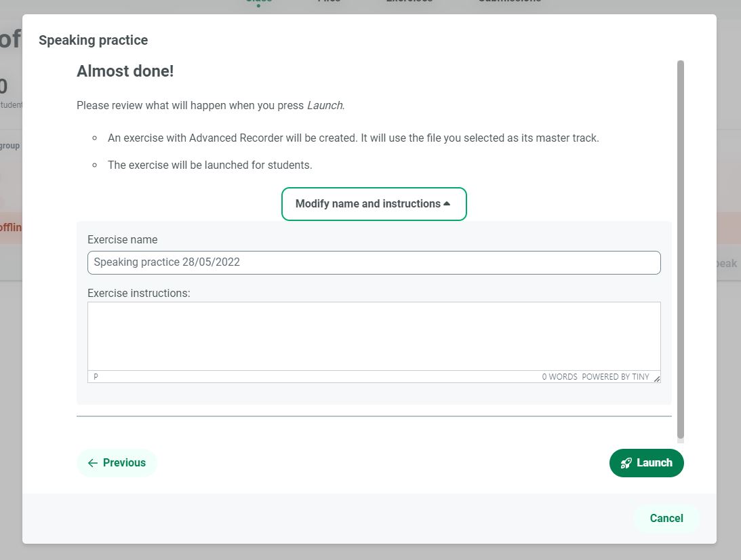This screenshot has width=741, height=560.
Task: Click the italic "Launch" word in review text
Action: (325, 106)
